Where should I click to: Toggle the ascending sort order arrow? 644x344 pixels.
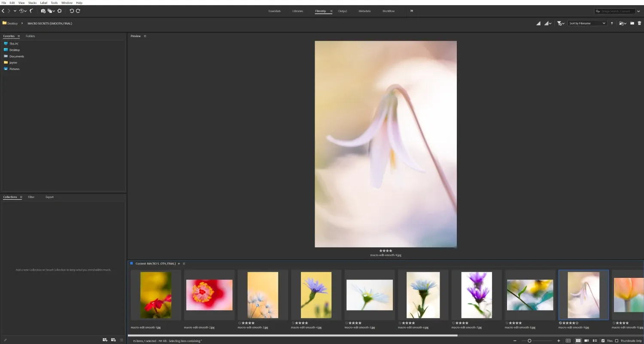[612, 23]
